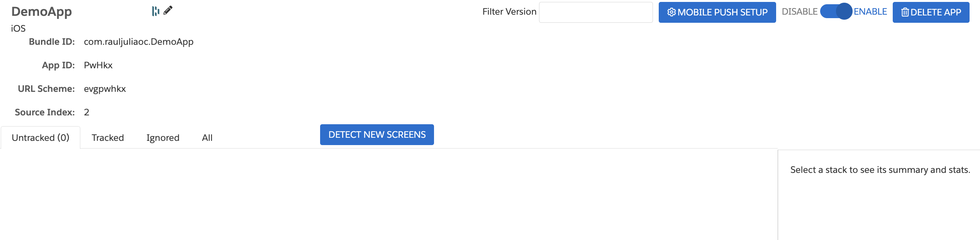Click the URL Scheme value evgpwhkx
This screenshot has height=240, width=980.
pyautogui.click(x=105, y=89)
